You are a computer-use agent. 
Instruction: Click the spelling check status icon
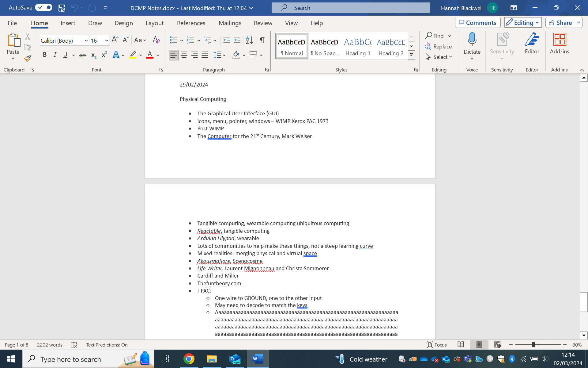pyautogui.click(x=74, y=345)
